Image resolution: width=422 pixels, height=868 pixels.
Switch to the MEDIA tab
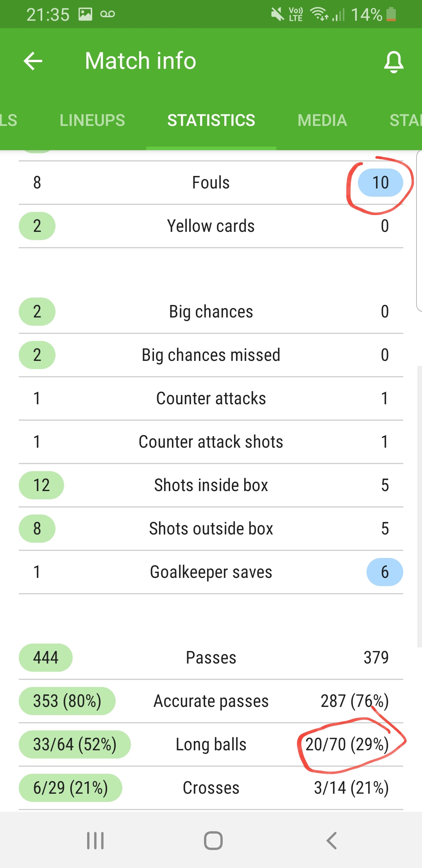(x=322, y=120)
